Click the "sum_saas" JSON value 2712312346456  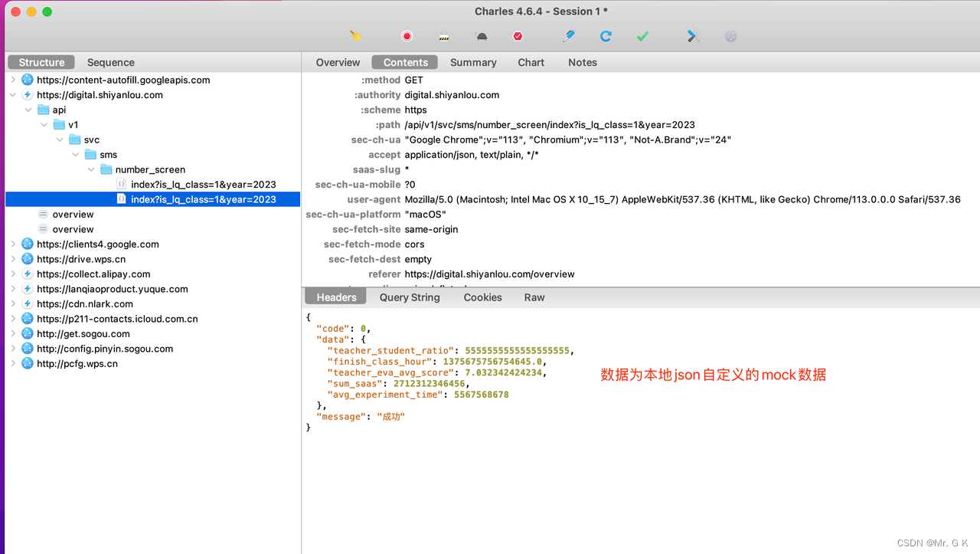click(x=429, y=384)
